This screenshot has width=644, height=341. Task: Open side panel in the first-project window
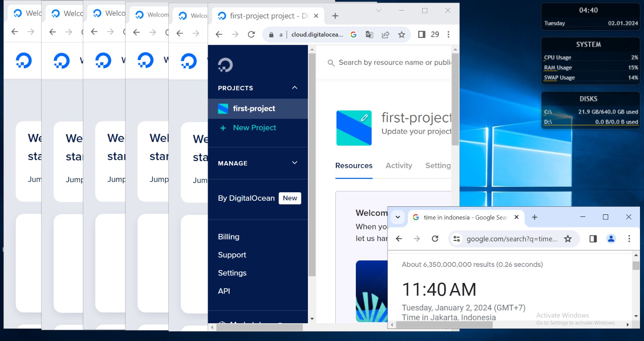421,35
